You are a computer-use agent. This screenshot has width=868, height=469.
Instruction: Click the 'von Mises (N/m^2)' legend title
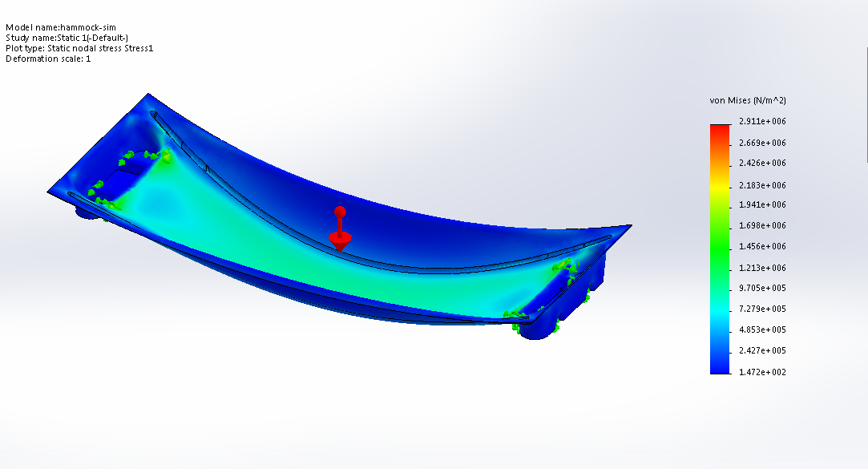pyautogui.click(x=748, y=100)
